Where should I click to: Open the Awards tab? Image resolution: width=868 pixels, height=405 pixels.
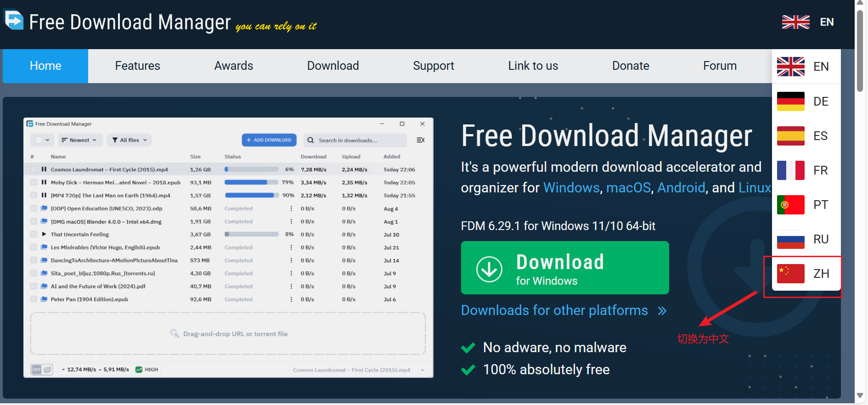pyautogui.click(x=234, y=66)
